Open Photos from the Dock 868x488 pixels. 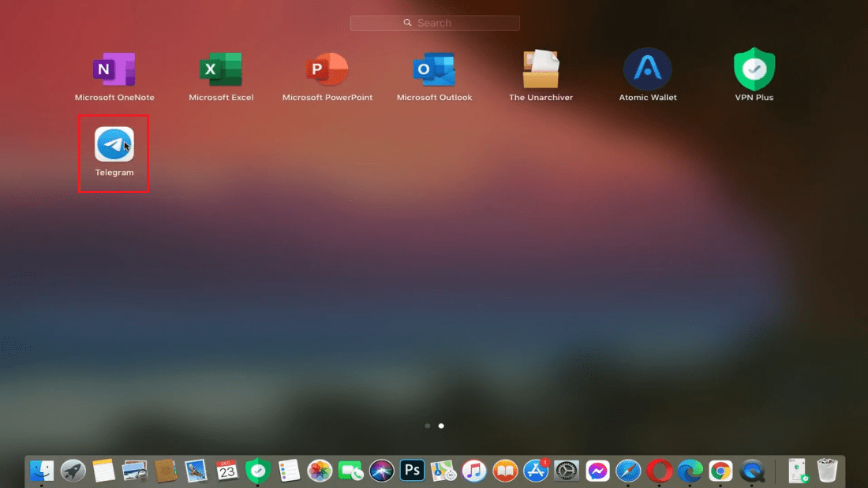click(320, 471)
